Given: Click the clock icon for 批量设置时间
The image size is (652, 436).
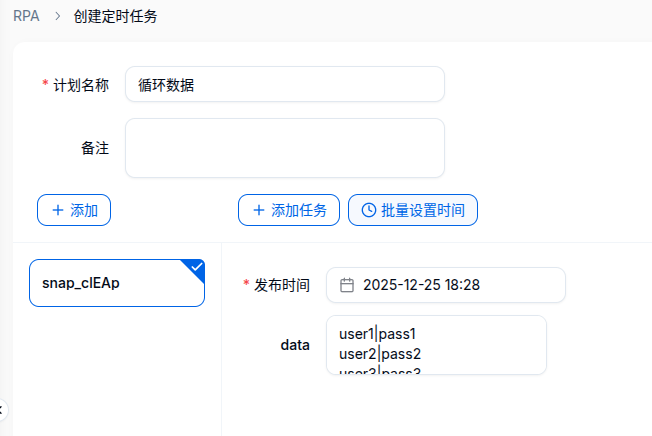Looking at the screenshot, I should tap(369, 211).
